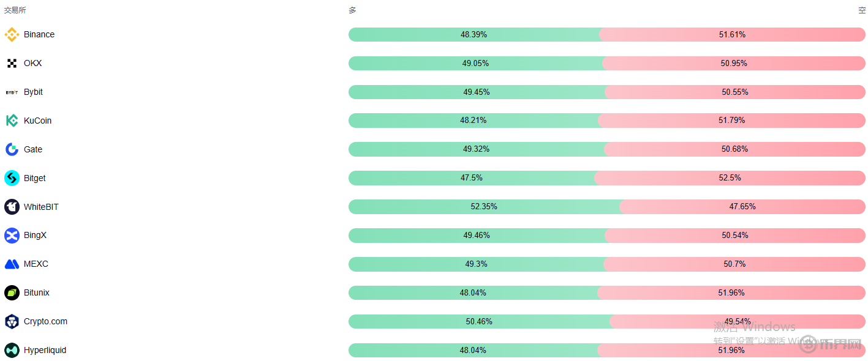Open the Crypto.com exchange name link

click(x=45, y=321)
